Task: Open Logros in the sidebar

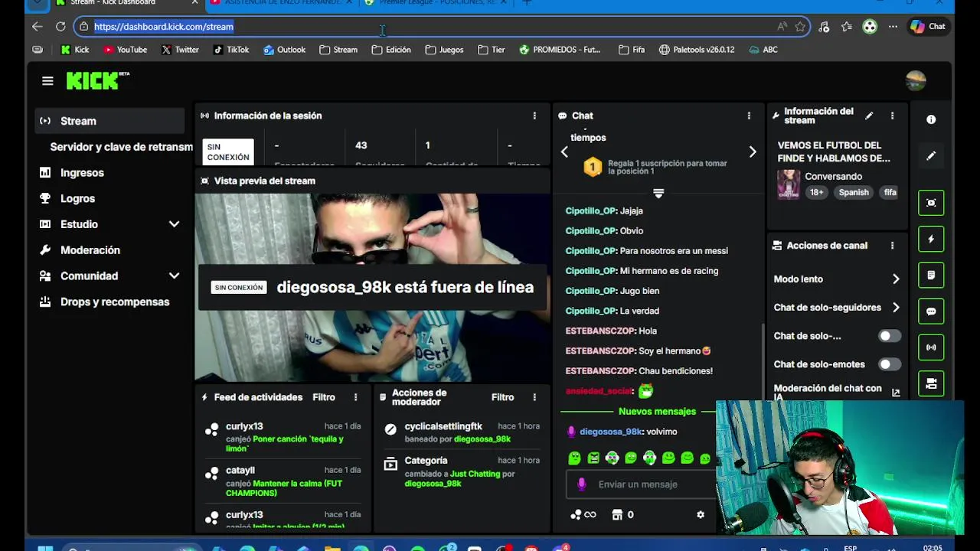Action: (110, 198)
